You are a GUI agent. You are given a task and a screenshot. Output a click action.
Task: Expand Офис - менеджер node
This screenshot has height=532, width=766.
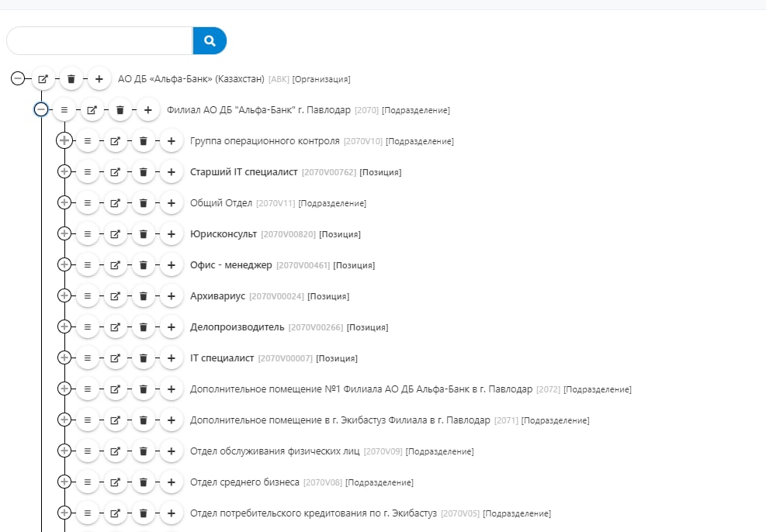(x=64, y=264)
